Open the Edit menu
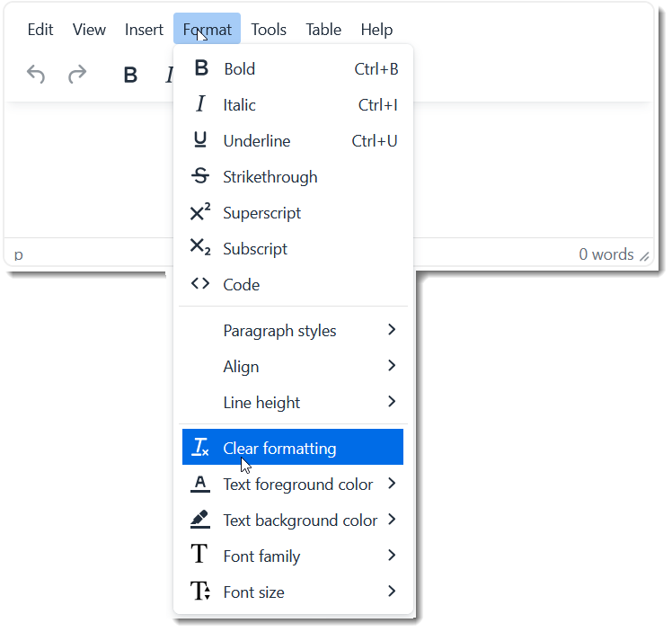 [40, 30]
